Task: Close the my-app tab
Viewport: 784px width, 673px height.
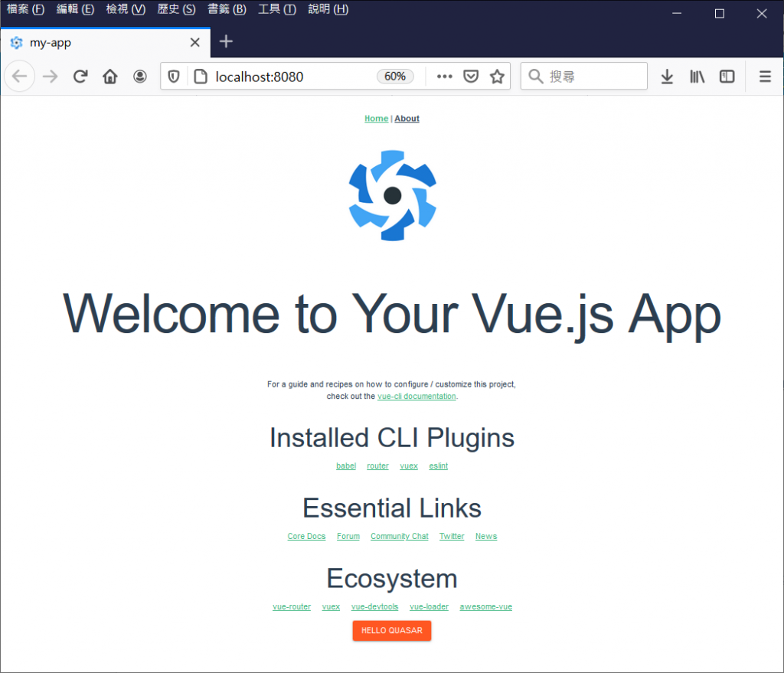Action: (x=195, y=43)
